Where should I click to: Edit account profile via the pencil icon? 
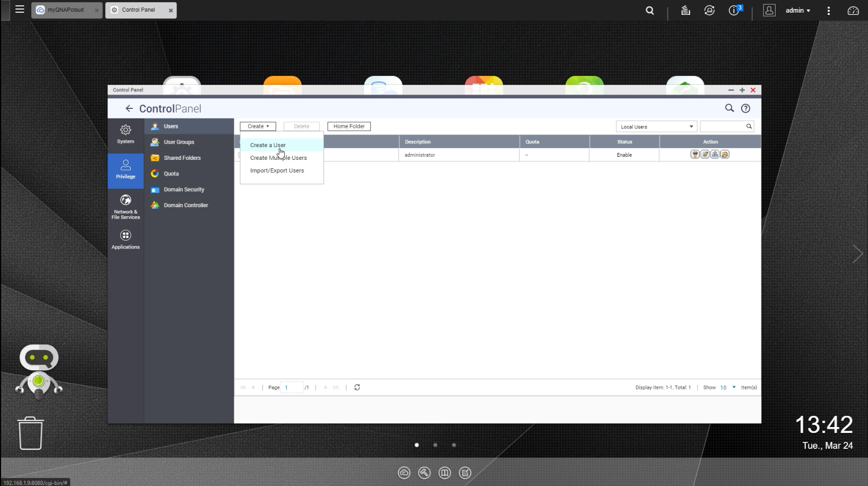(x=705, y=155)
